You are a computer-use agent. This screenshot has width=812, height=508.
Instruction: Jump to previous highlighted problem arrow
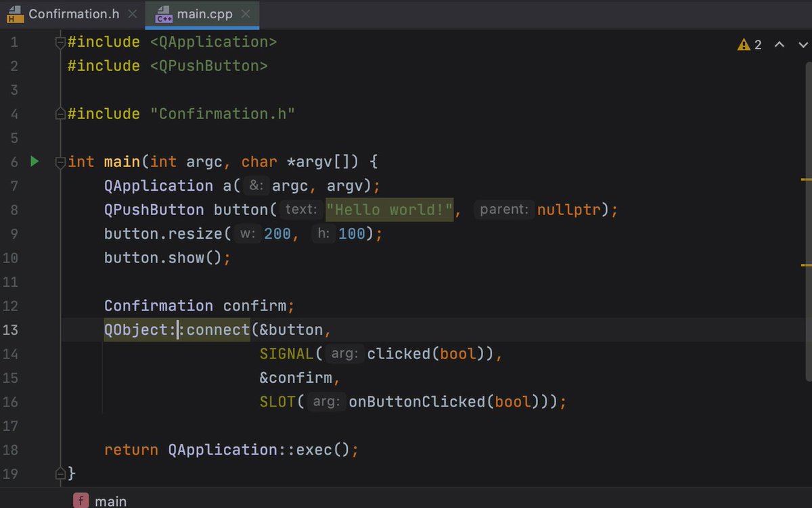779,45
